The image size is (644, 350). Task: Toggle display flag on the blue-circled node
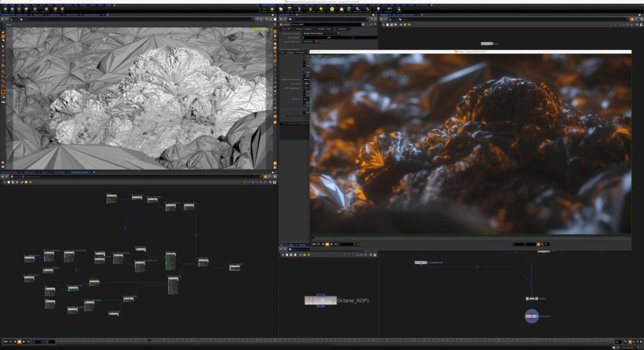537,316
